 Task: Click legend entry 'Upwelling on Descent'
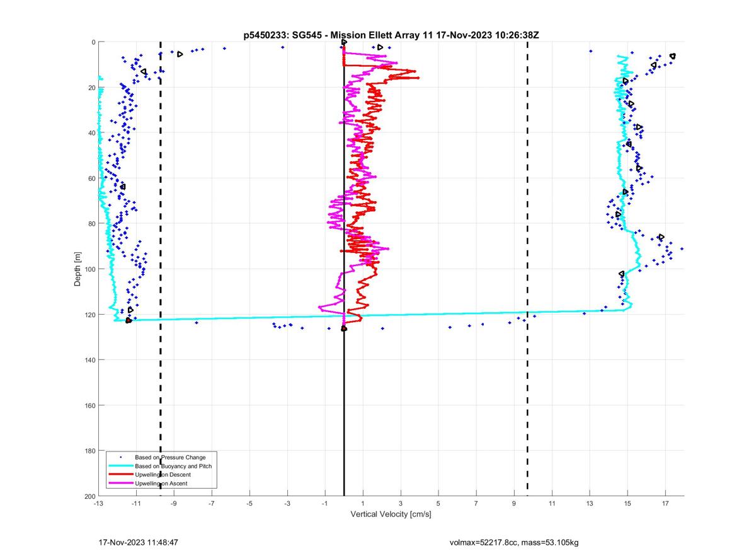[x=163, y=475]
